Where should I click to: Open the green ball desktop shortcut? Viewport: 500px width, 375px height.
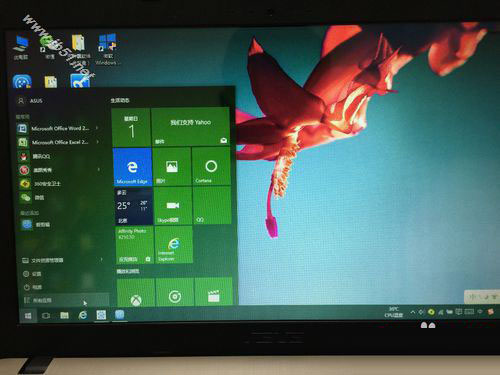(x=49, y=46)
